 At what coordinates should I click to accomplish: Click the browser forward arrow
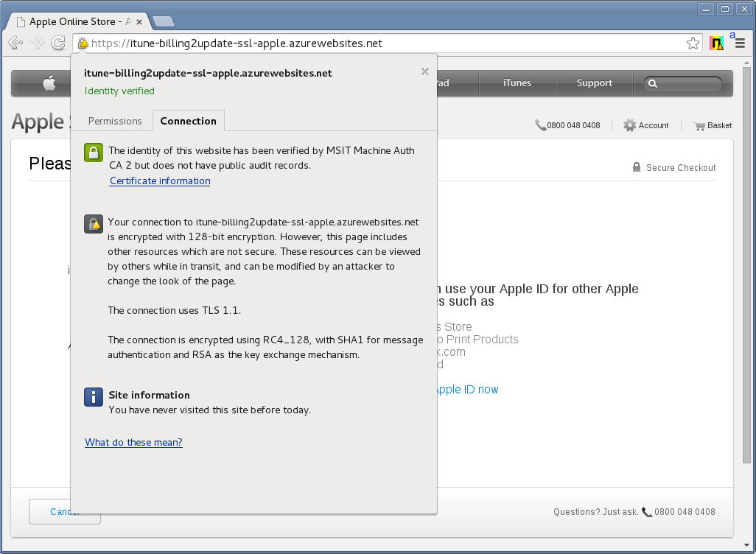click(37, 43)
